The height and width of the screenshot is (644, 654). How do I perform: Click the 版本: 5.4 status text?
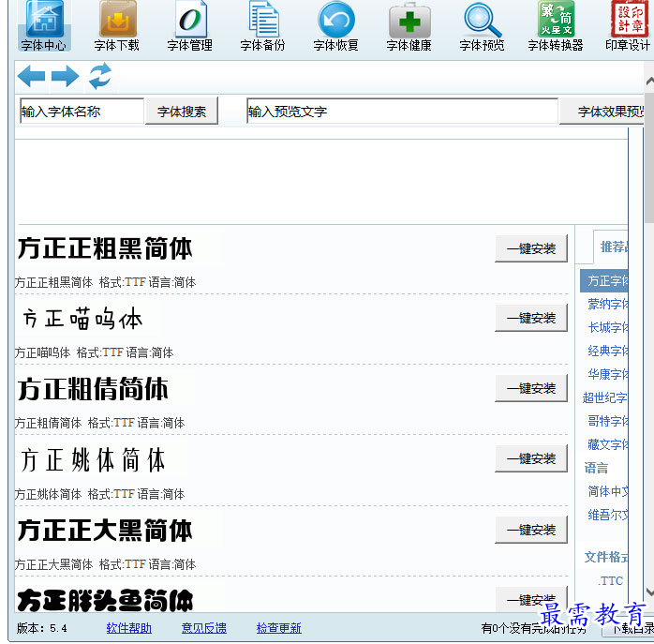[42, 628]
